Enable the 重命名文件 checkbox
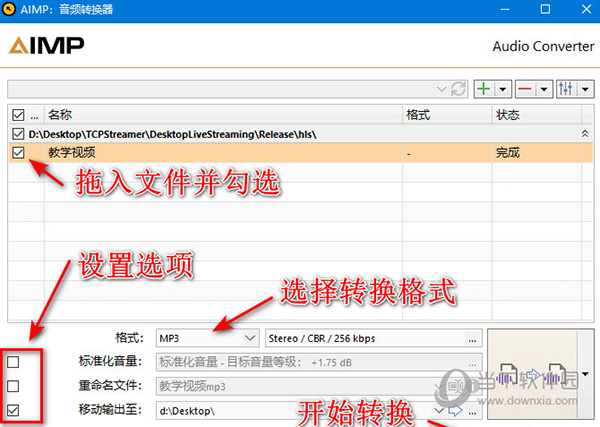Viewport: 600px width, 427px height. 13,386
